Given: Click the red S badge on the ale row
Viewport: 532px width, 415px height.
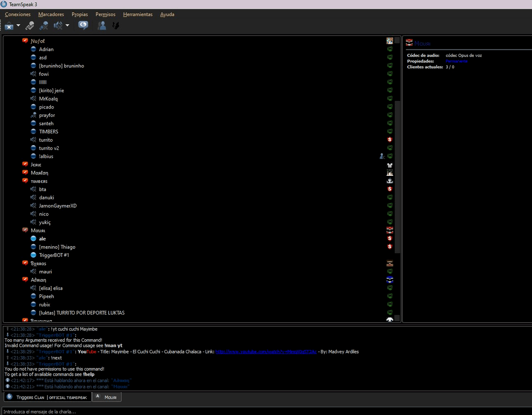Looking at the screenshot, I should 390,238.
